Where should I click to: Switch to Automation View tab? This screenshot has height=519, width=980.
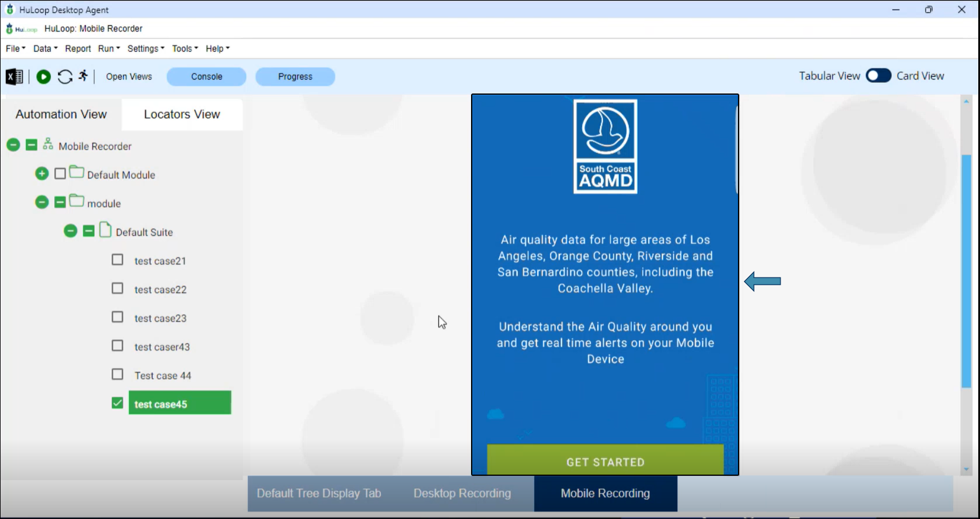[61, 114]
